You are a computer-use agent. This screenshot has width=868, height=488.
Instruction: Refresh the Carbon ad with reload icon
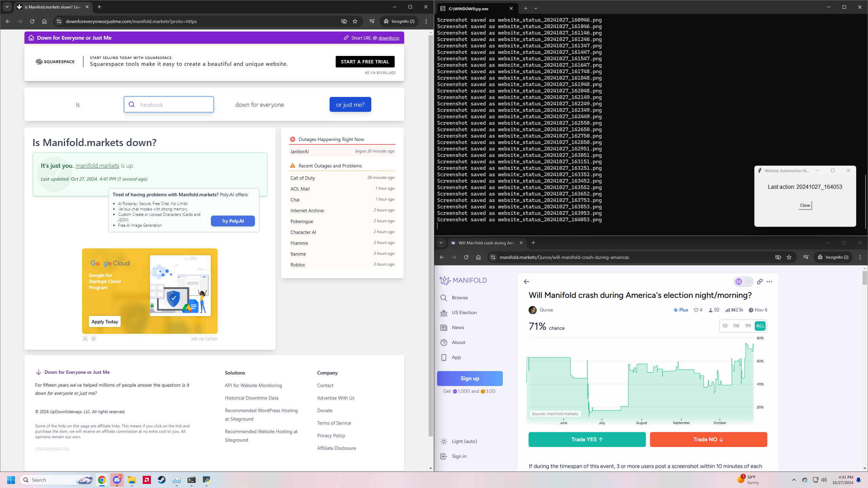click(94, 339)
